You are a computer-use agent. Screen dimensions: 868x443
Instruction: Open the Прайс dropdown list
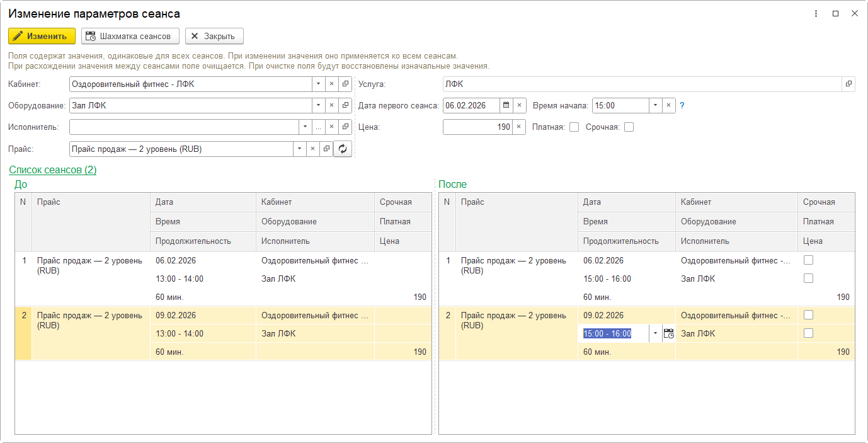pos(299,149)
